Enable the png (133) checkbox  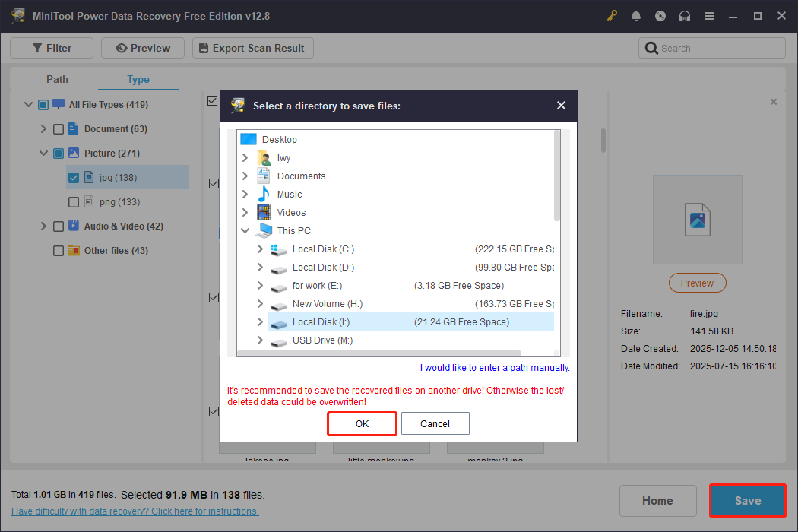(x=73, y=201)
